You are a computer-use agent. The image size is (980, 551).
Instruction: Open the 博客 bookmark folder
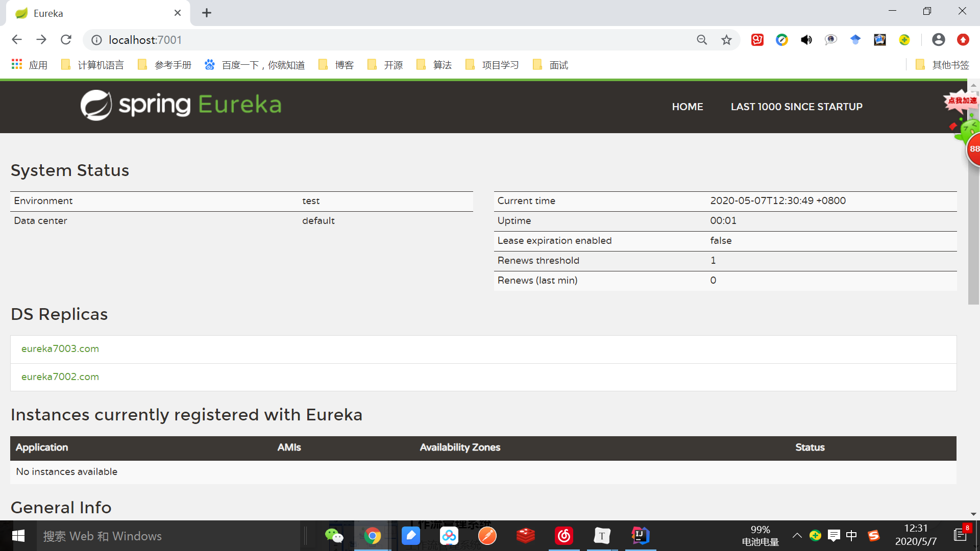coord(337,65)
